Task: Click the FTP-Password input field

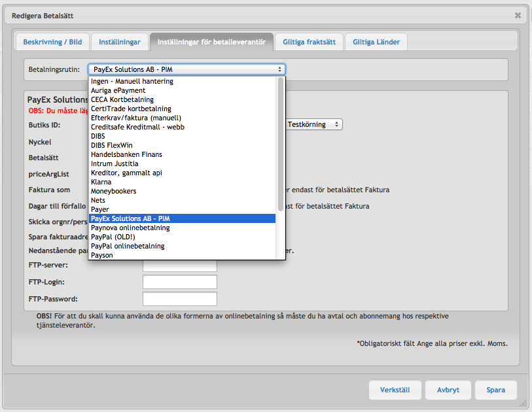Action: [x=180, y=299]
